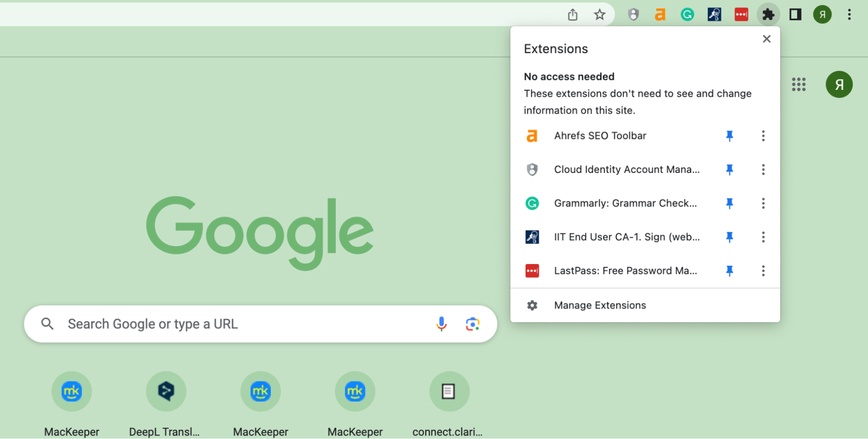Unpin IIT End User CA-1 Sign
868x439 pixels.
(729, 237)
